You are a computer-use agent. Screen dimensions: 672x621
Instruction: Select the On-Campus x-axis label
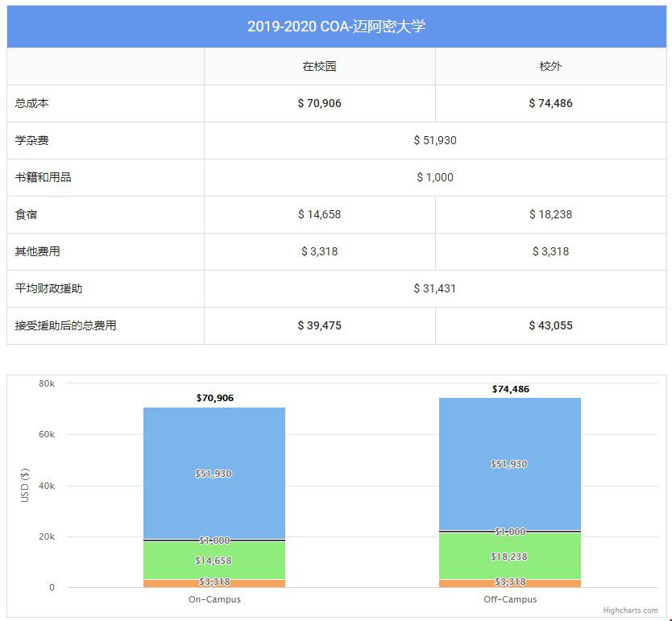[x=214, y=599]
